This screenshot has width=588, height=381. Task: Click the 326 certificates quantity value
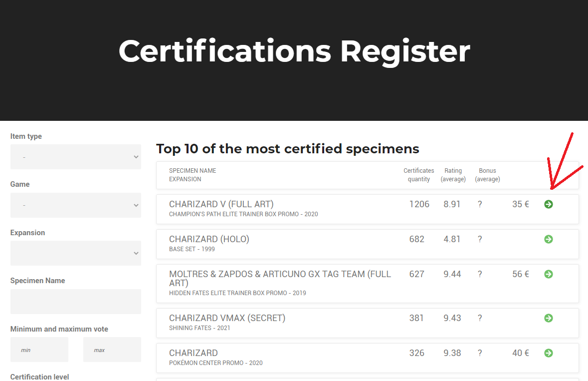click(416, 353)
